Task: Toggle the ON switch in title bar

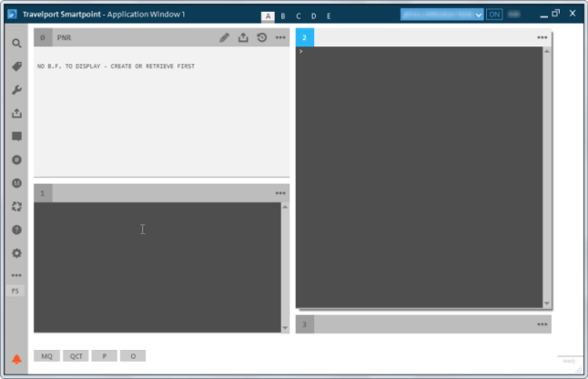Action: 494,15
